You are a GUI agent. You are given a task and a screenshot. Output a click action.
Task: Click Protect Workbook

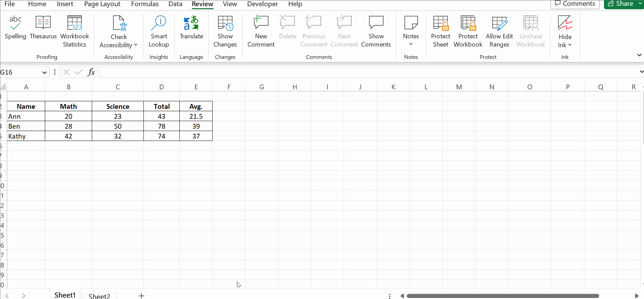point(468,31)
